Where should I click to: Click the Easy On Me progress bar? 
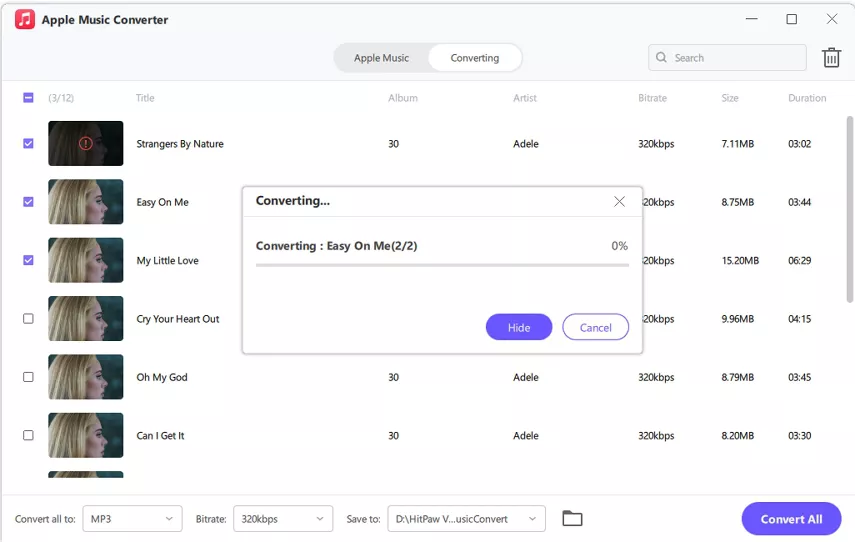click(442, 265)
